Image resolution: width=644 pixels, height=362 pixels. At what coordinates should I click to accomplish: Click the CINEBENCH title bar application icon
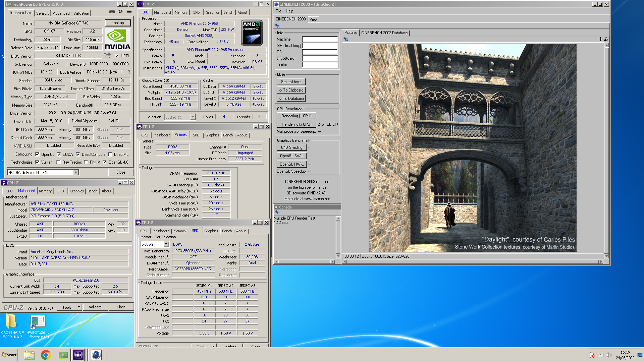click(x=276, y=4)
